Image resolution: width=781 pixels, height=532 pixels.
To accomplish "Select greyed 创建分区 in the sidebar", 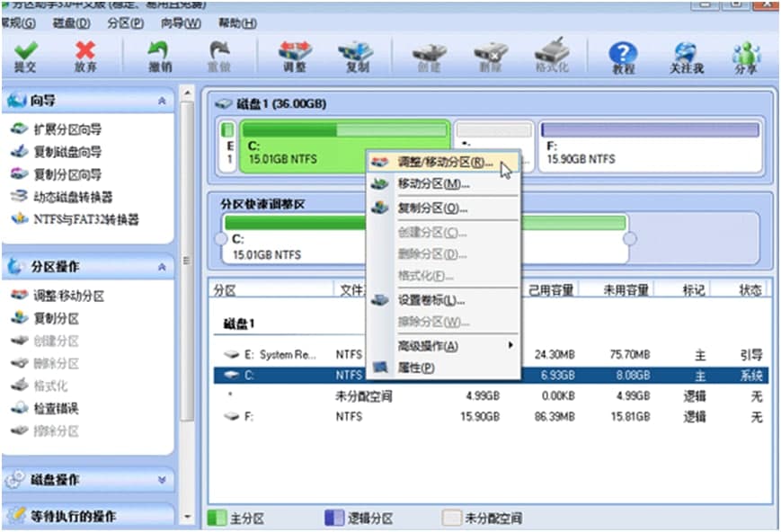I will pyautogui.click(x=45, y=341).
